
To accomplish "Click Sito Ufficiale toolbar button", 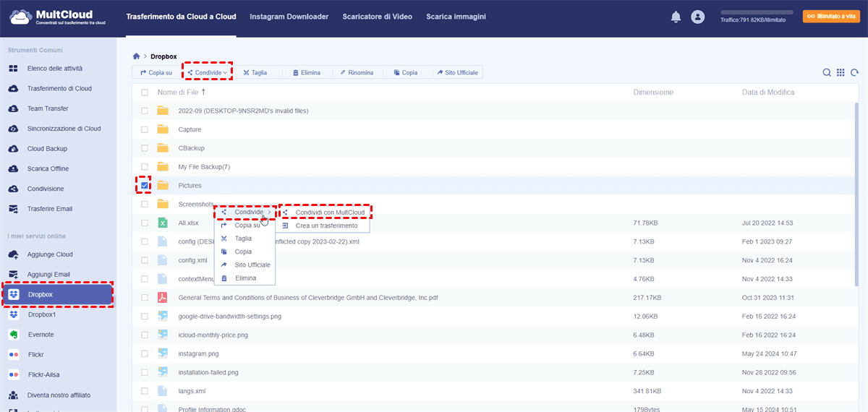I will pyautogui.click(x=457, y=72).
